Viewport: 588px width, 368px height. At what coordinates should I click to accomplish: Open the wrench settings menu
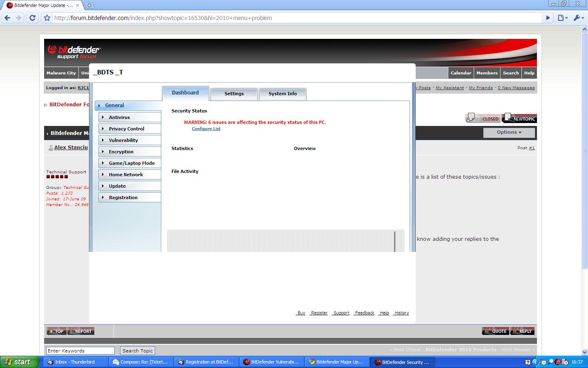(579, 18)
